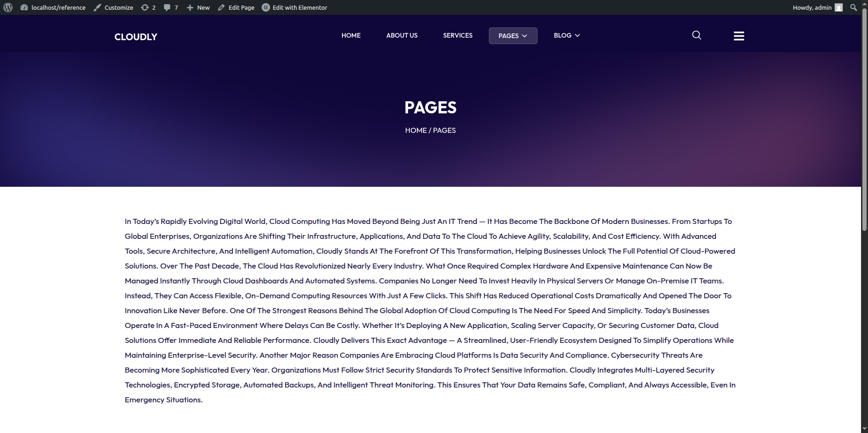Click the CLOUDLY site logo
The image size is (868, 433).
136,37
